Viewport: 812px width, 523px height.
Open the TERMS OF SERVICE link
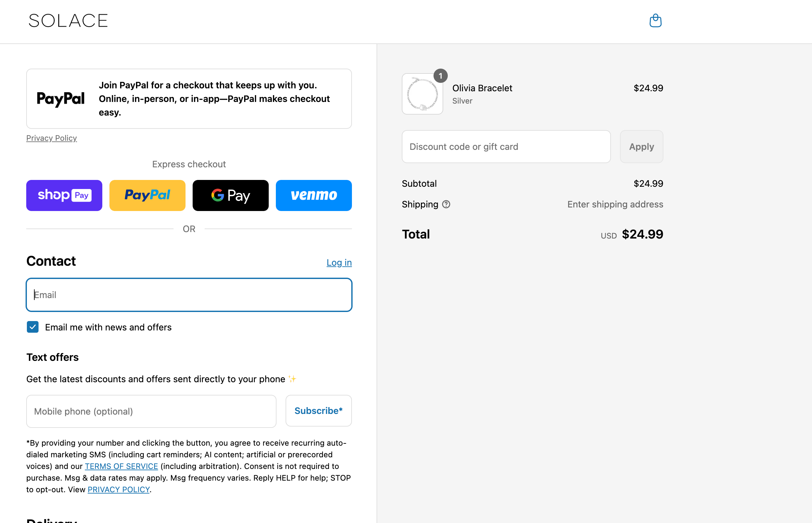click(121, 466)
